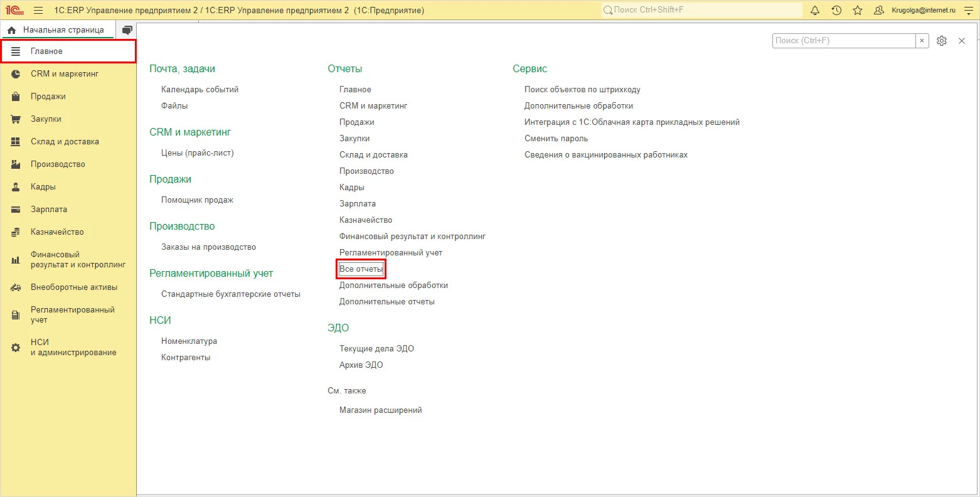Click the Финансовый результат chart icon
Image resolution: width=980 pixels, height=497 pixels.
coord(16,260)
